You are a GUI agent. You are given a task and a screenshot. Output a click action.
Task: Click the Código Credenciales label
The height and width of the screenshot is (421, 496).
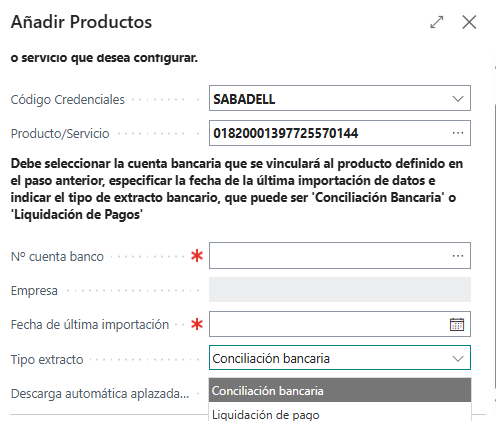tap(68, 99)
